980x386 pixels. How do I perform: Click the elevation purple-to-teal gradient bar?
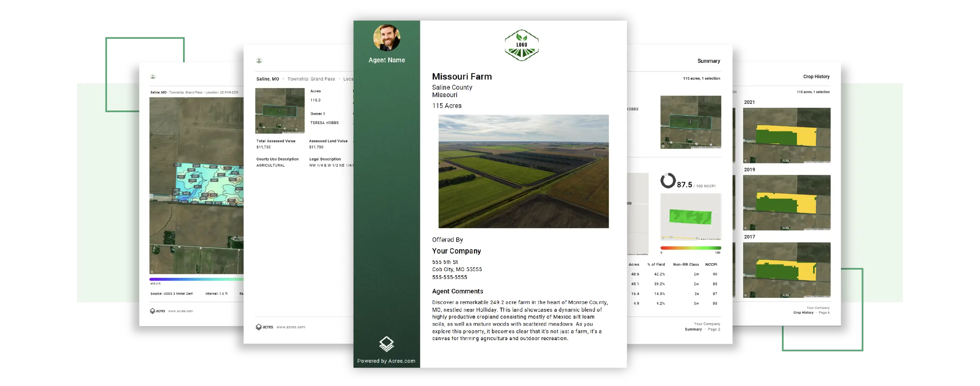pyautogui.click(x=196, y=279)
